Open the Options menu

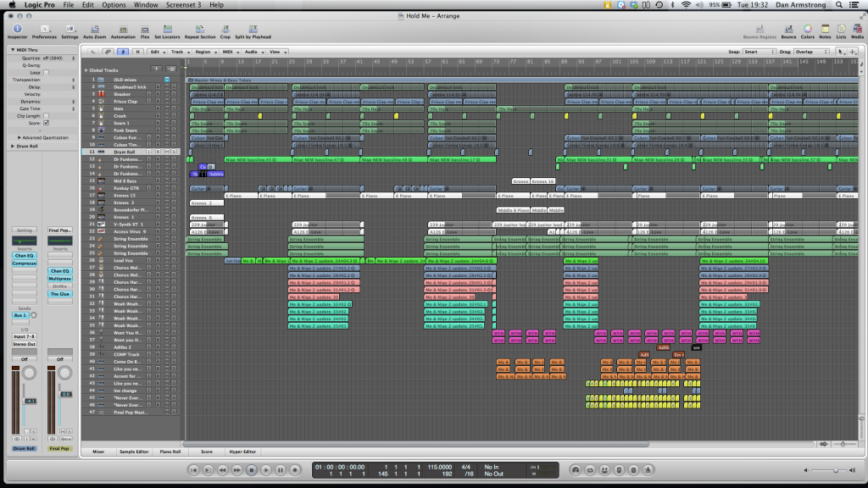[x=114, y=5]
